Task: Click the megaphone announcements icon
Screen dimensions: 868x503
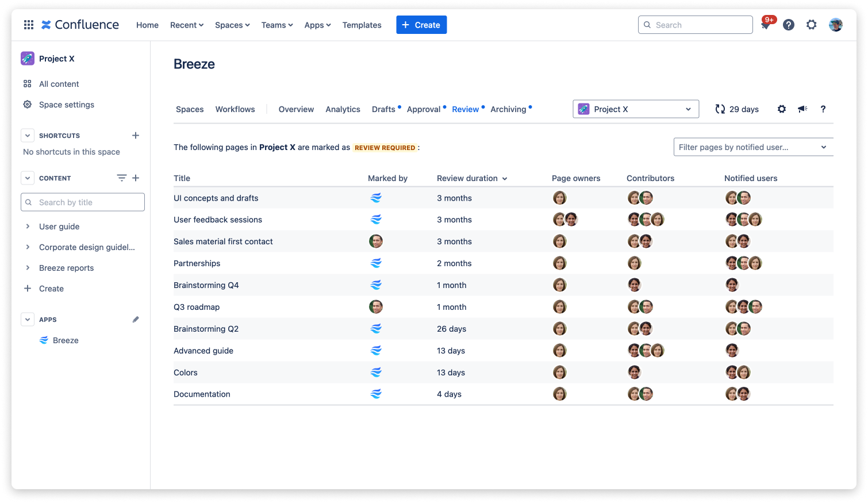Action: click(802, 109)
